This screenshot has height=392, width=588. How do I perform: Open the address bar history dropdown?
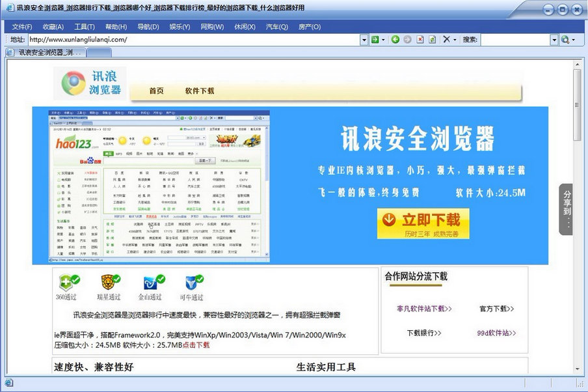(364, 40)
